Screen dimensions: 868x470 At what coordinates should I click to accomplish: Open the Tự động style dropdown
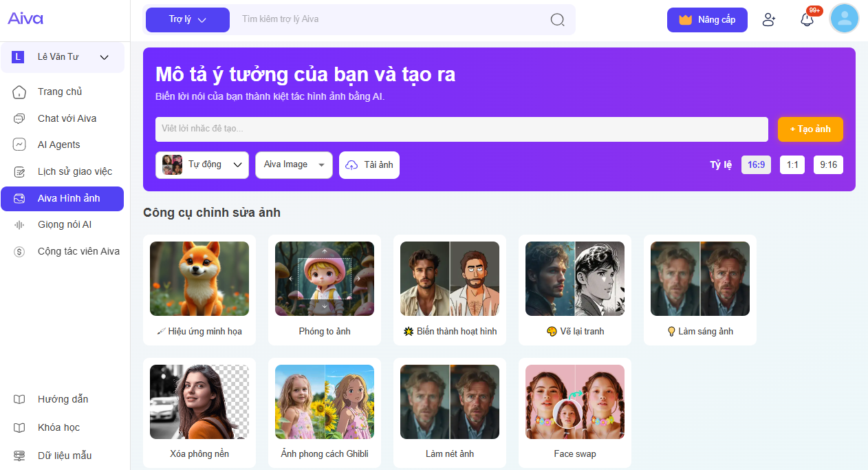(202, 165)
